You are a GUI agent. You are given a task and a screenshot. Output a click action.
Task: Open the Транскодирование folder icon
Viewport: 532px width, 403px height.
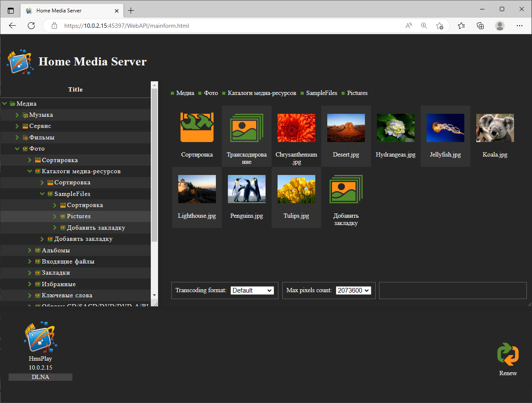pos(246,128)
